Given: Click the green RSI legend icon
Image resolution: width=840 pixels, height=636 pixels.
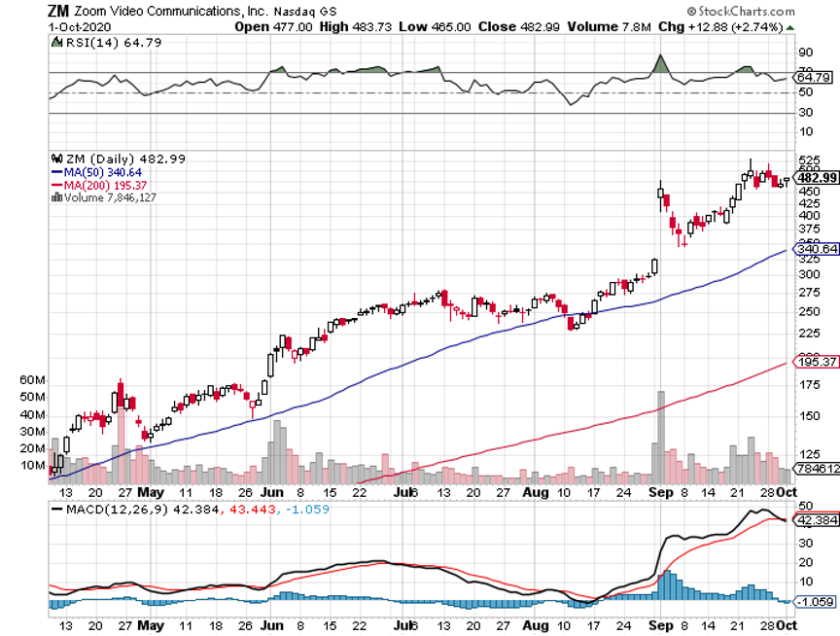Looking at the screenshot, I should [56, 42].
